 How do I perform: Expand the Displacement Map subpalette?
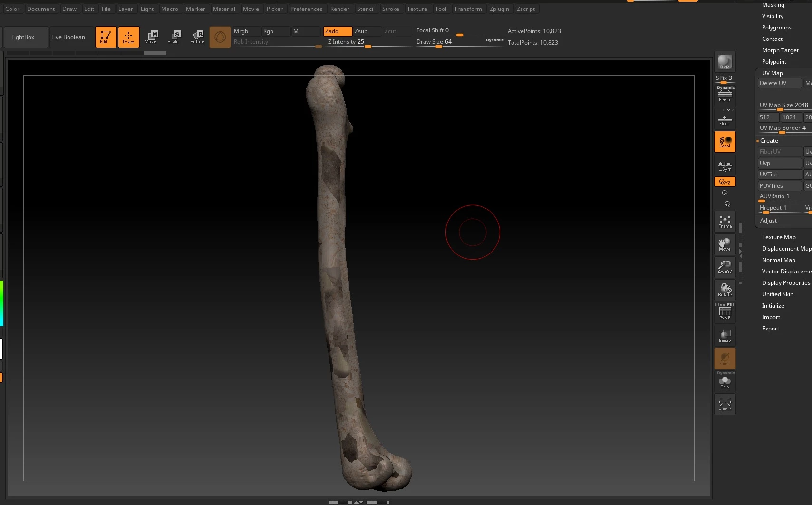click(x=786, y=249)
